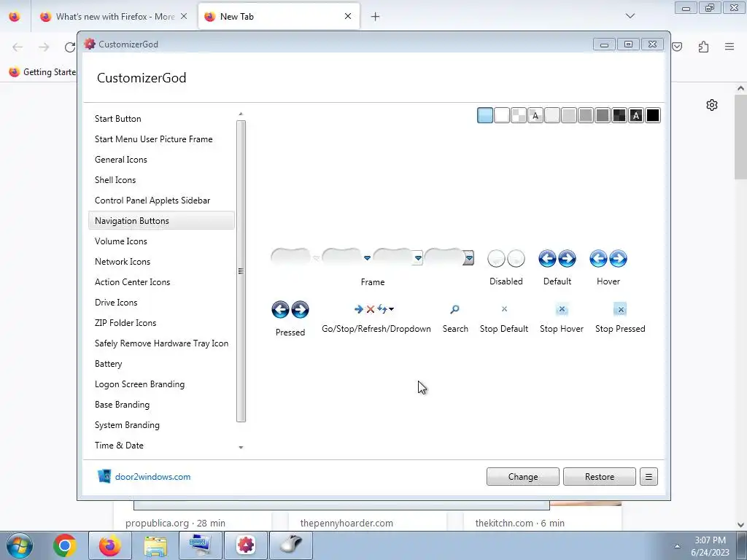Open Shell Icons category
The width and height of the screenshot is (747, 560).
(161, 180)
